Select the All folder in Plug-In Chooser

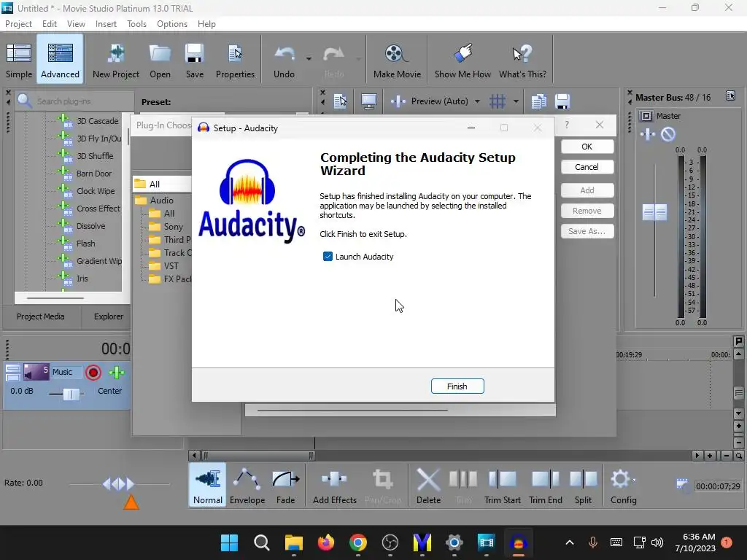coord(155,184)
